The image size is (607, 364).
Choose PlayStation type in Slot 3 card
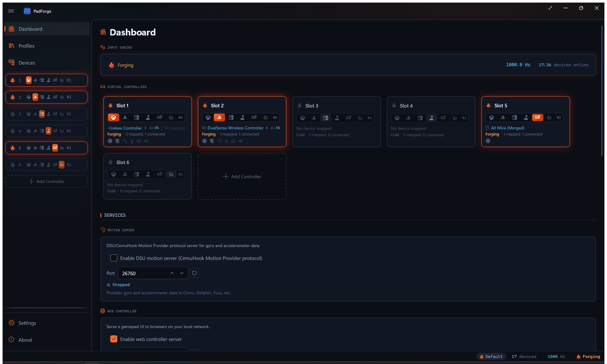[x=314, y=118]
